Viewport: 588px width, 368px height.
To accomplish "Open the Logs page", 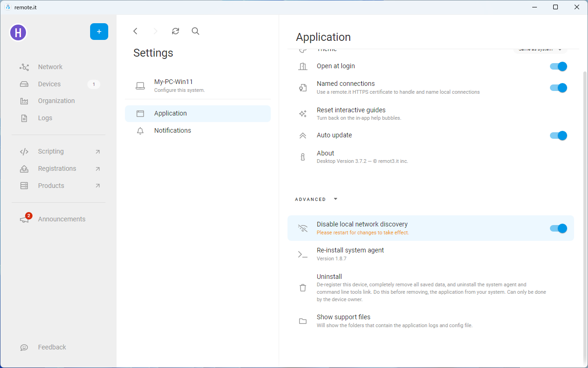I will click(59, 118).
